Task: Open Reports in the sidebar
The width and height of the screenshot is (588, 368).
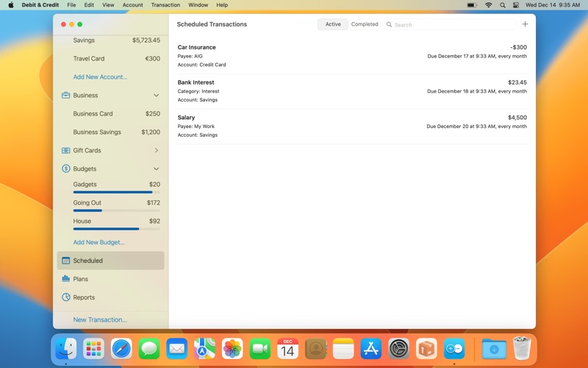Action: (111, 297)
